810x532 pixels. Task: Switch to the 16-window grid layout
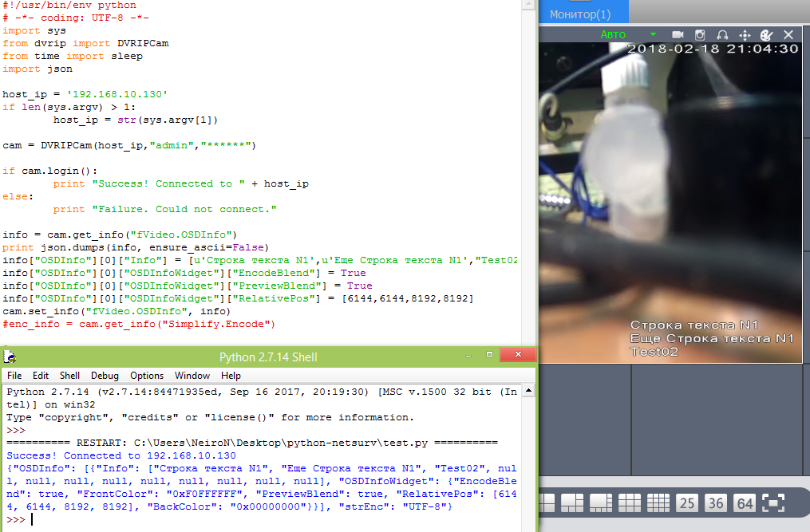click(657, 502)
